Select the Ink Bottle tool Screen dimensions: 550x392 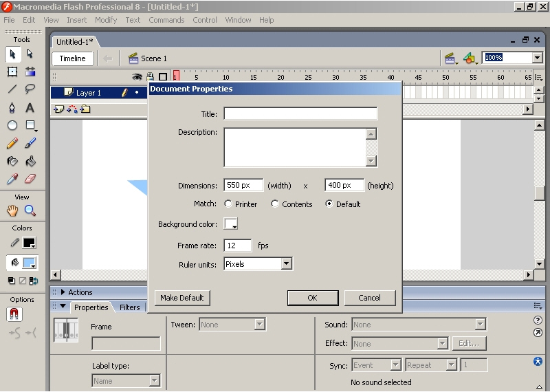pyautogui.click(x=12, y=161)
